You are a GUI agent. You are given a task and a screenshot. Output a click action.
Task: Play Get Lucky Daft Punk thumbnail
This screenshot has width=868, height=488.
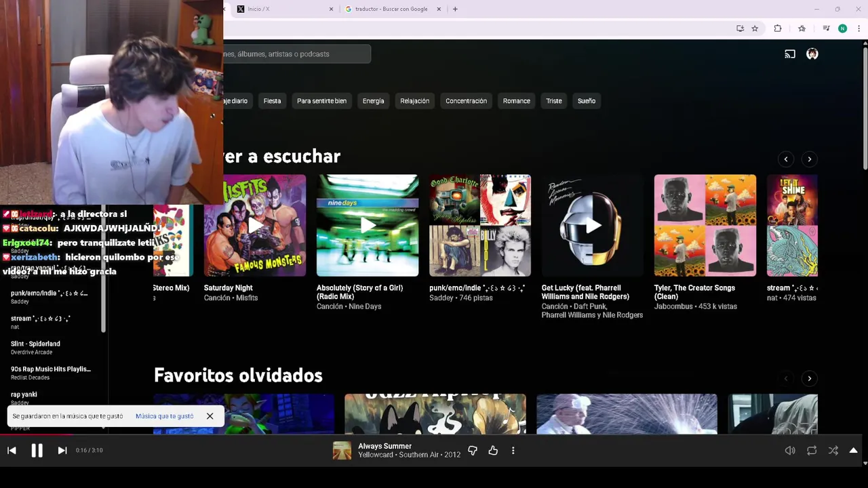pos(593,226)
